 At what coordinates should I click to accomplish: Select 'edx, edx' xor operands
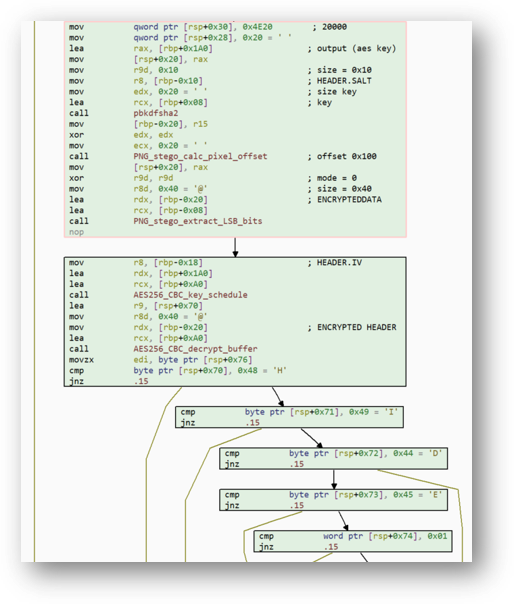coord(153,135)
